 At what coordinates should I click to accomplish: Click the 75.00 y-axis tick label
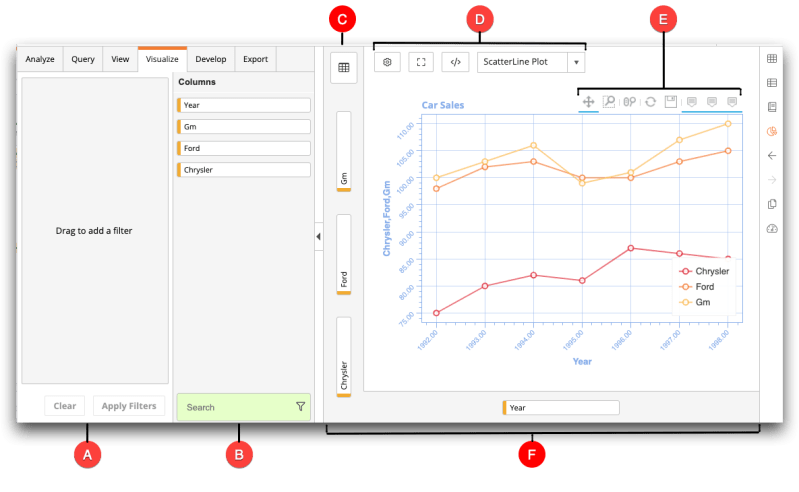[x=406, y=319]
